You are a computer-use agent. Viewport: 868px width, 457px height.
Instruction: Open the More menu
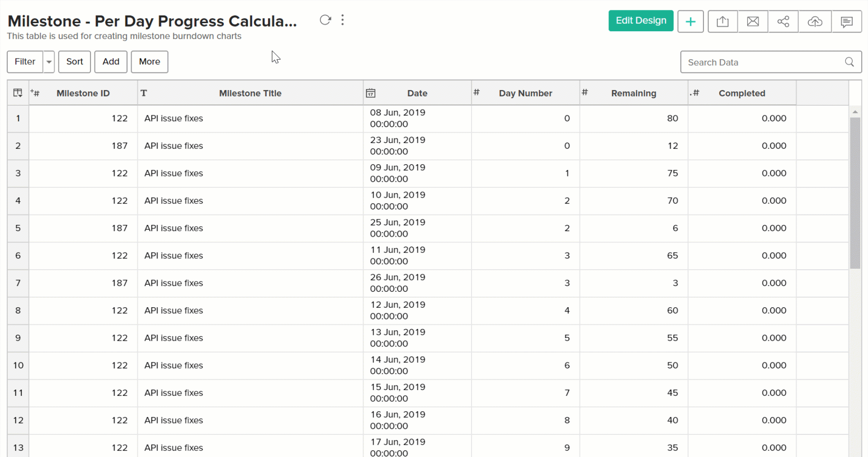click(149, 62)
